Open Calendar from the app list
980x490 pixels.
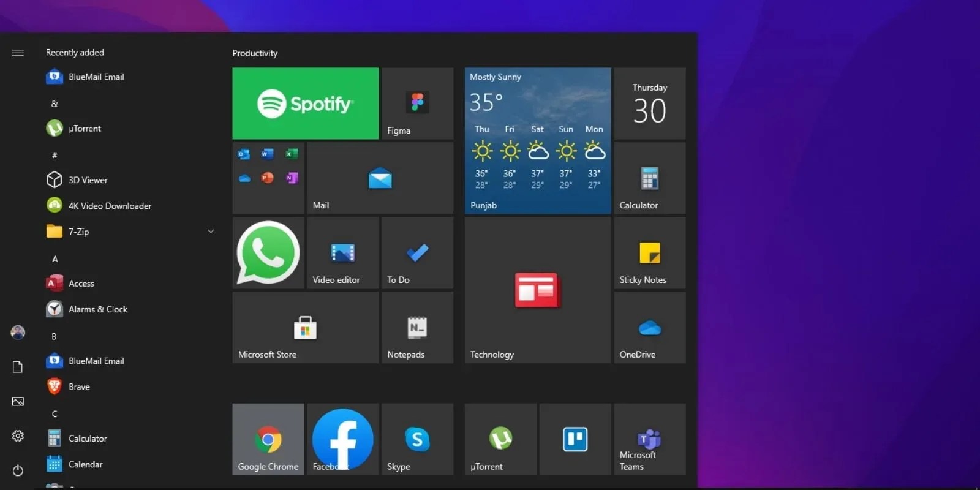130,464
